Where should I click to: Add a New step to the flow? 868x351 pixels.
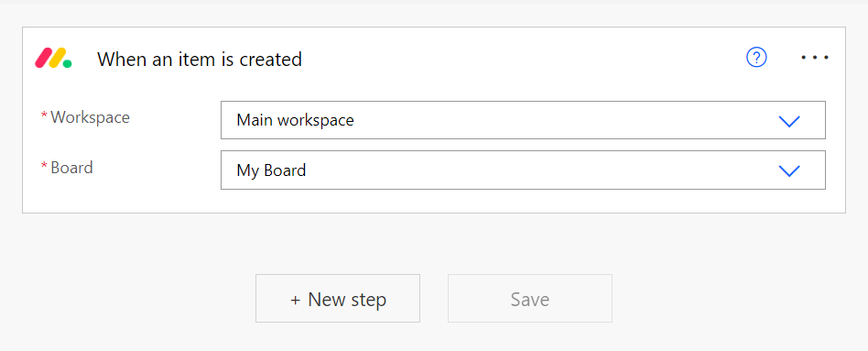point(338,299)
